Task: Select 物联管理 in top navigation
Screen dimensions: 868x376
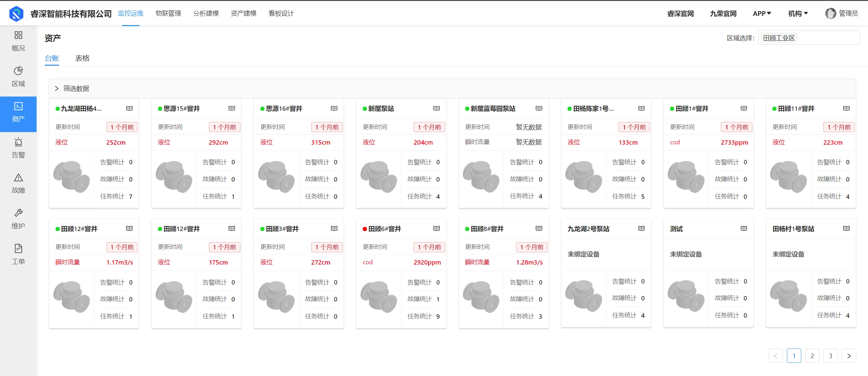Action: (168, 14)
